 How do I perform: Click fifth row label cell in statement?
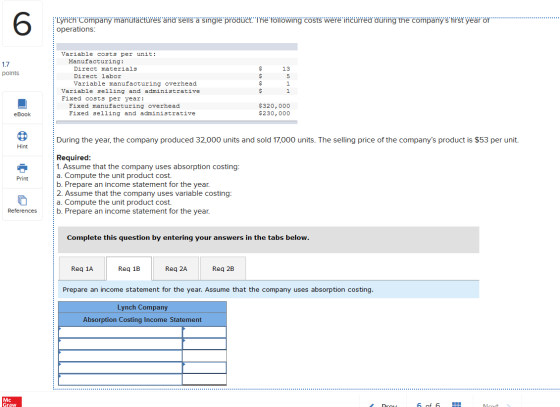click(x=120, y=379)
